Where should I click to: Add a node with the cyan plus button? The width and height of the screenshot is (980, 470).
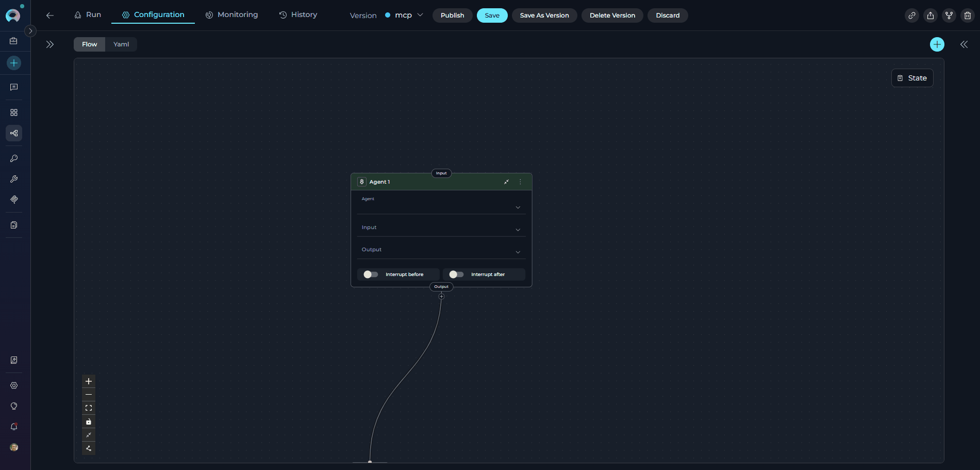click(x=937, y=44)
